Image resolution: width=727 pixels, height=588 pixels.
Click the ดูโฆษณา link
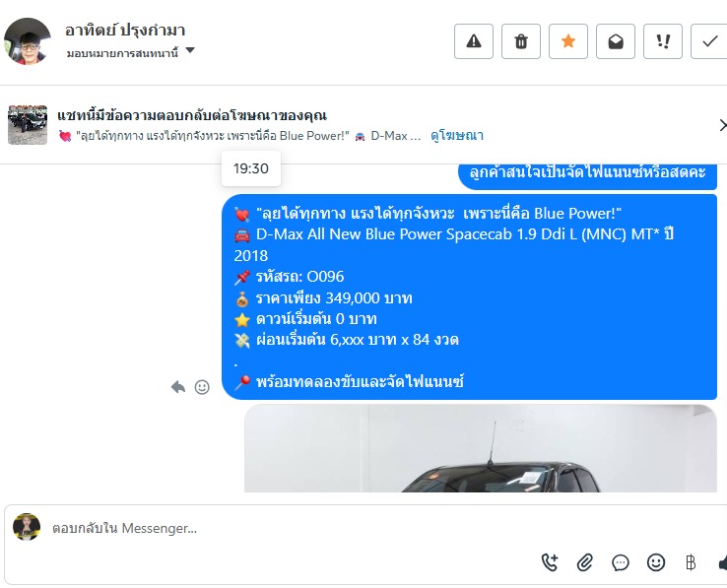[457, 135]
